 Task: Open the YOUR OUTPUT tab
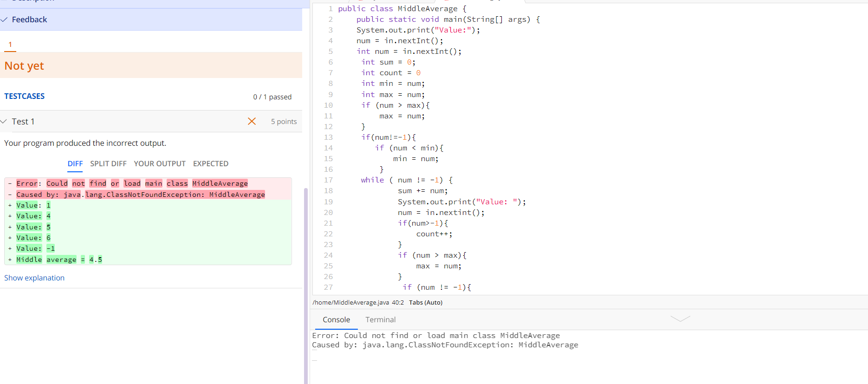coord(160,163)
